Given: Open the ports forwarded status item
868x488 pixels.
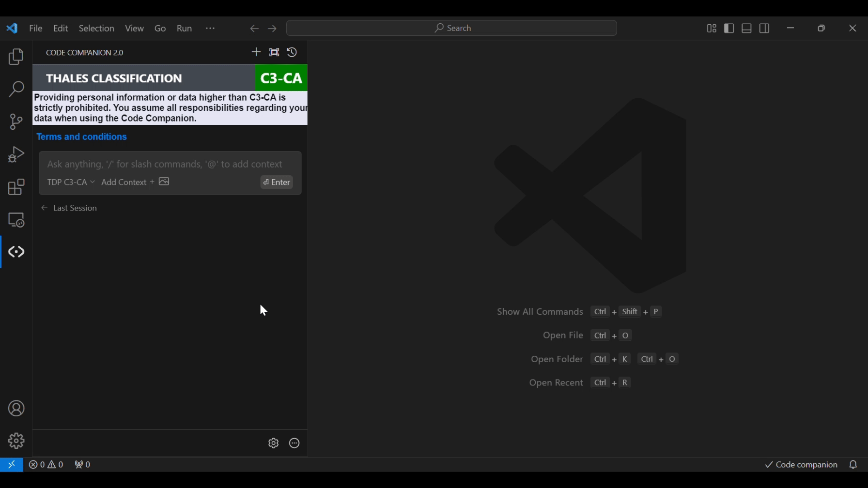Looking at the screenshot, I should coord(82,465).
